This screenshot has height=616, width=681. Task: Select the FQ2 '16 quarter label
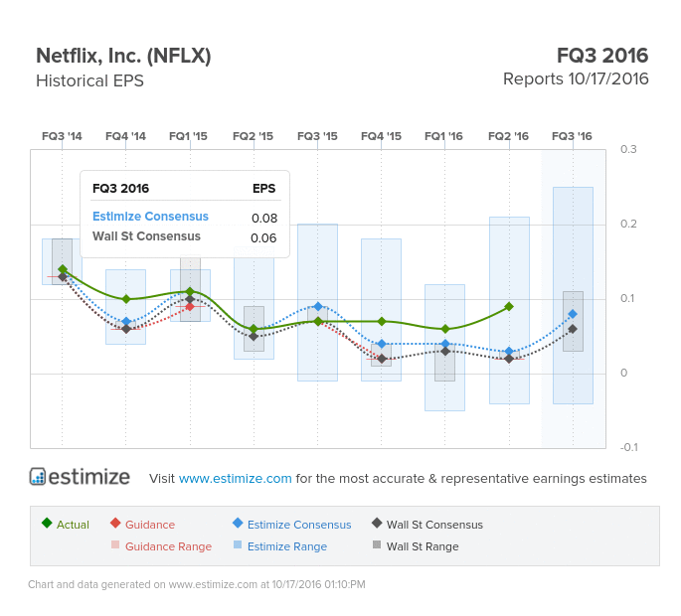(508, 136)
